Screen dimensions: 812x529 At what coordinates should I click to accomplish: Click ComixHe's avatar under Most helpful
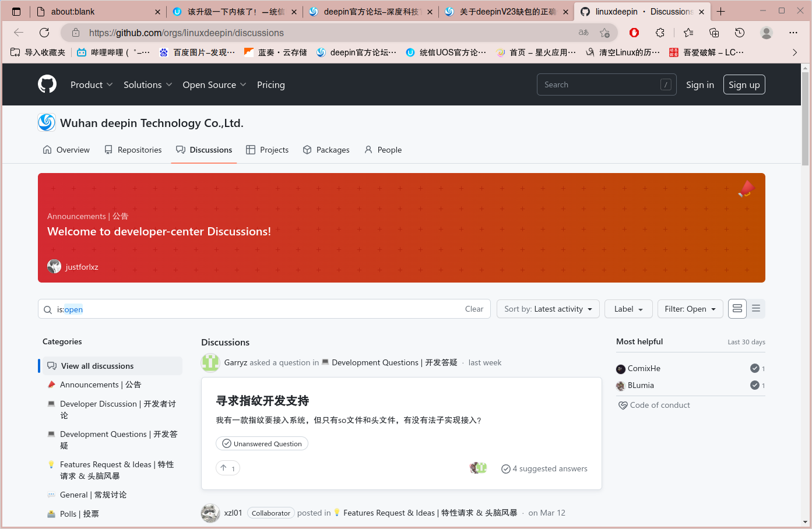[621, 368]
